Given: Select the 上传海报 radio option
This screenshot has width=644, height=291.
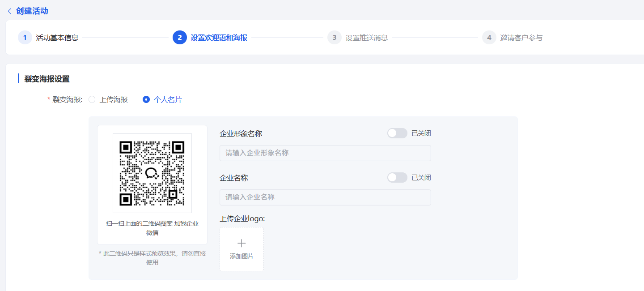Looking at the screenshot, I should pos(108,100).
